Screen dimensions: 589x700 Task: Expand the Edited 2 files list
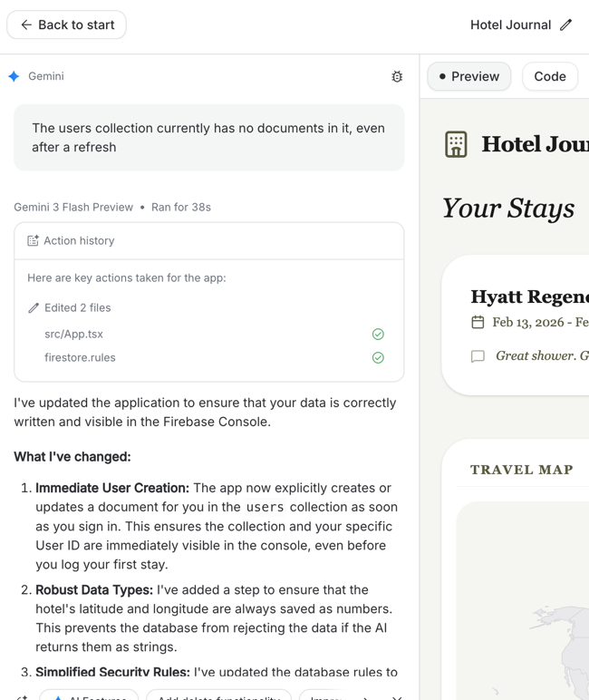coord(77,308)
